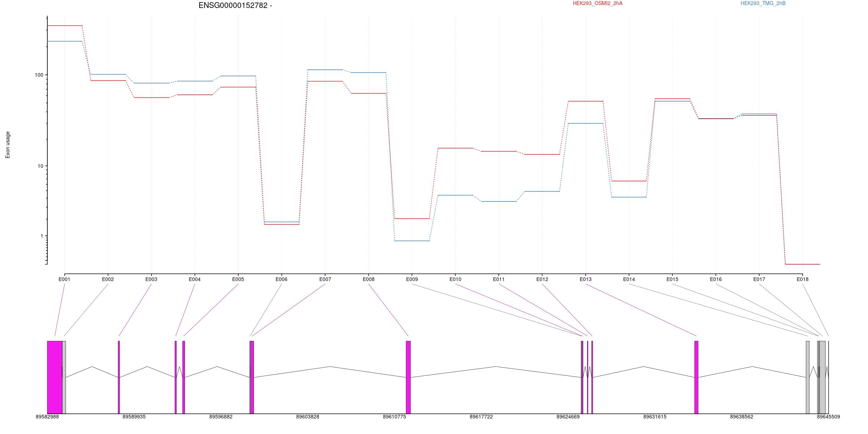Screen dimensions: 868x434
Task: Select the HEK293_OSMI2_2hA legend label
Action: [597, 3]
